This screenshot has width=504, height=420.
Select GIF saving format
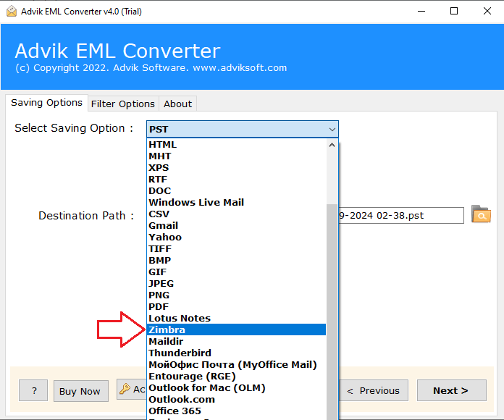[237, 272]
